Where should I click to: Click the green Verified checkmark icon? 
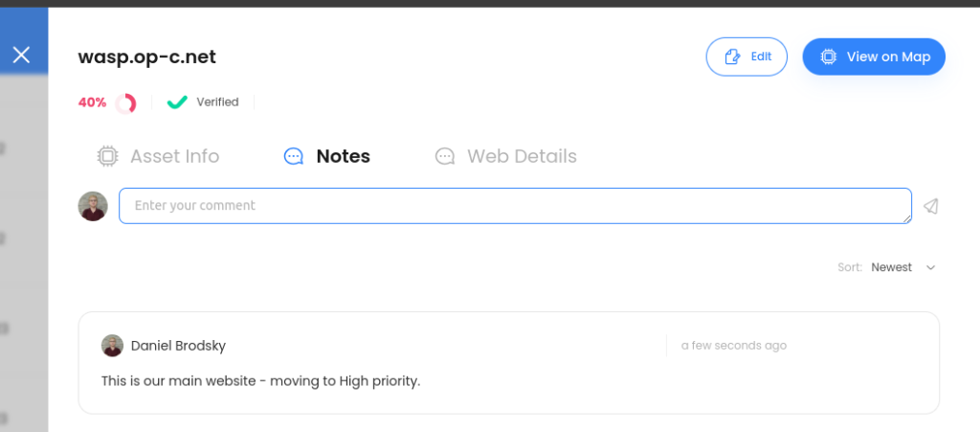(177, 102)
